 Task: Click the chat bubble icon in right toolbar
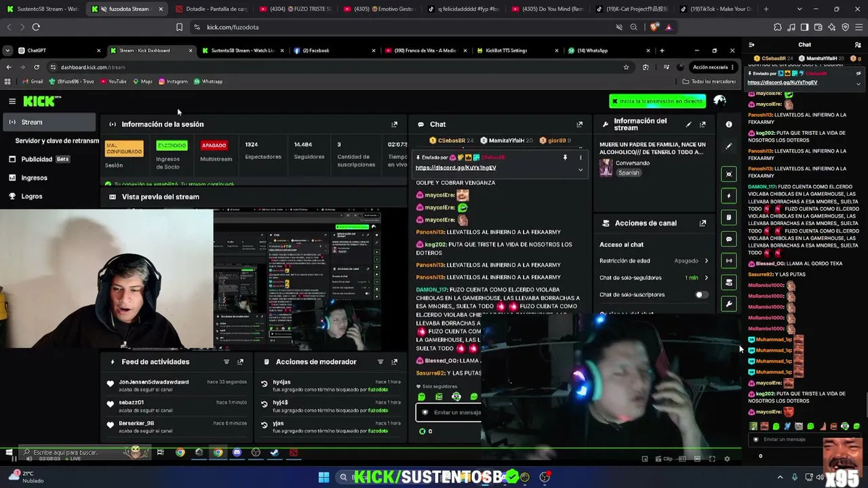[729, 239]
